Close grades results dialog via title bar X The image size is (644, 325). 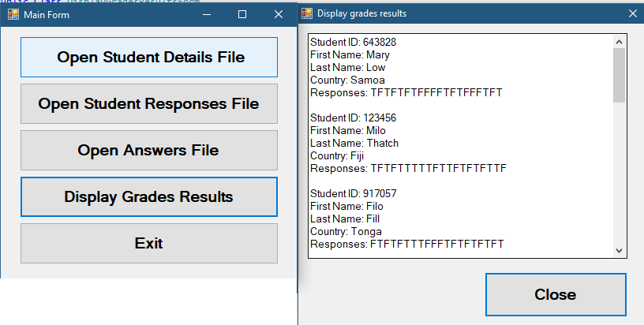(631, 13)
